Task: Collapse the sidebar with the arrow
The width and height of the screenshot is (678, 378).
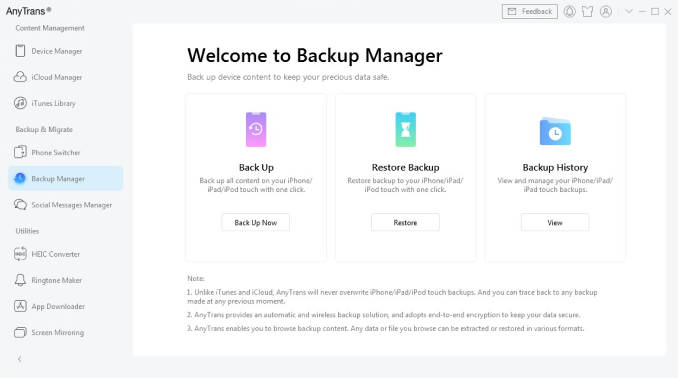Action: 19,359
